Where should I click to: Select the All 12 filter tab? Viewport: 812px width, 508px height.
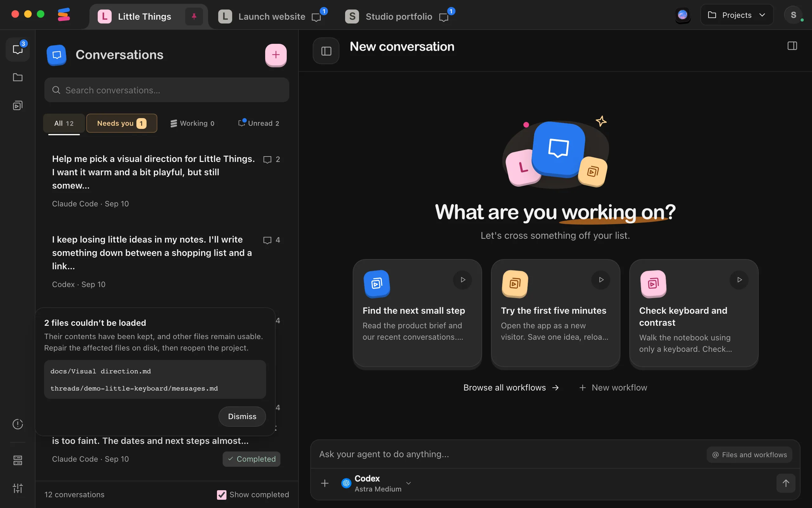point(64,123)
